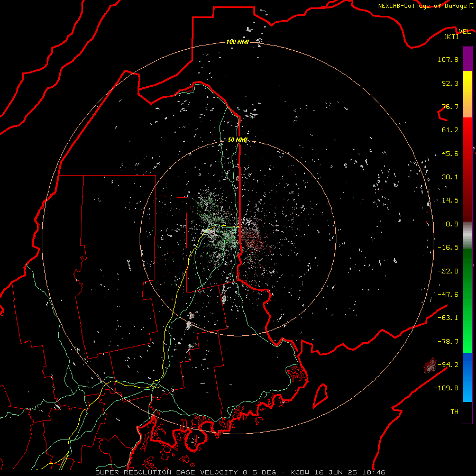This screenshot has width=476, height=476.
Task: Select the 76.7 legend value
Action: pyautogui.click(x=450, y=106)
